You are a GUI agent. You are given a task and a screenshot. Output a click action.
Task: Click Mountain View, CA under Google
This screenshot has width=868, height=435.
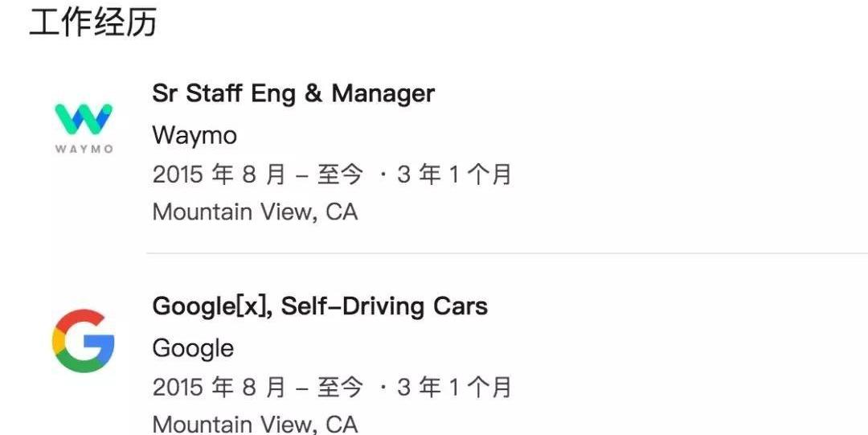point(256,425)
